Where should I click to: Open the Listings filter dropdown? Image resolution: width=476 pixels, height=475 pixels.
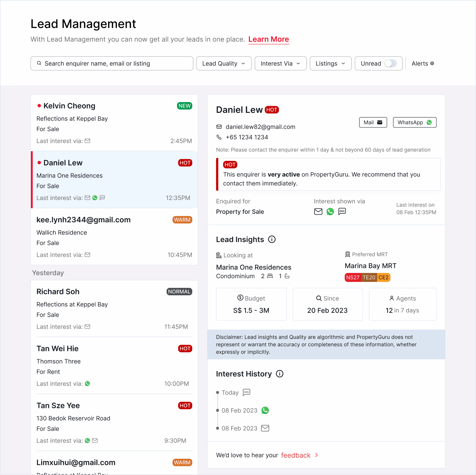click(330, 63)
